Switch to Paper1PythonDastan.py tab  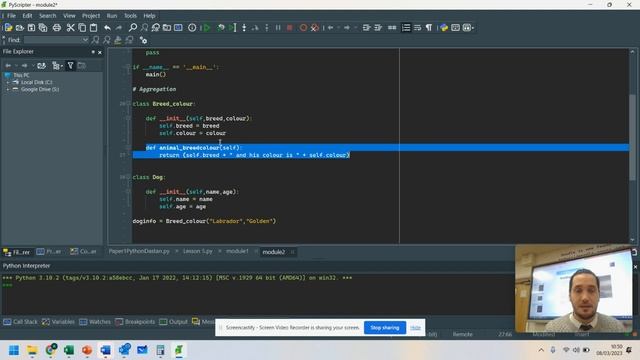139,251
